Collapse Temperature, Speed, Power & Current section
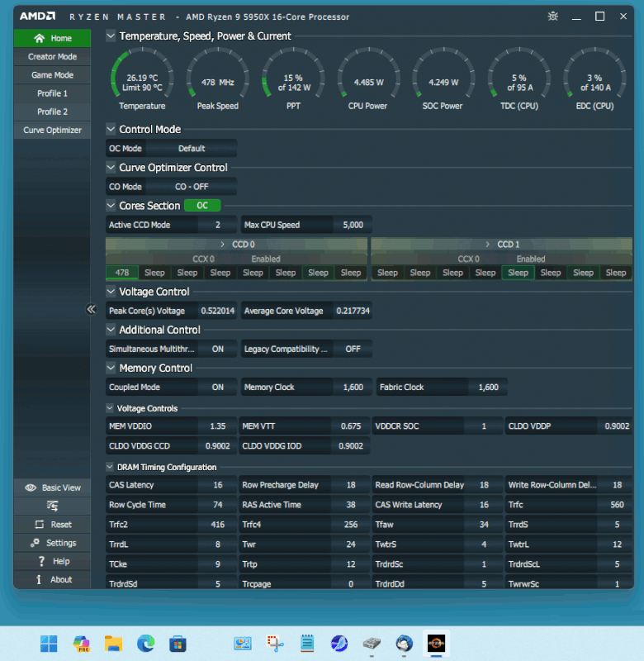The width and height of the screenshot is (644, 661). pyautogui.click(x=111, y=36)
